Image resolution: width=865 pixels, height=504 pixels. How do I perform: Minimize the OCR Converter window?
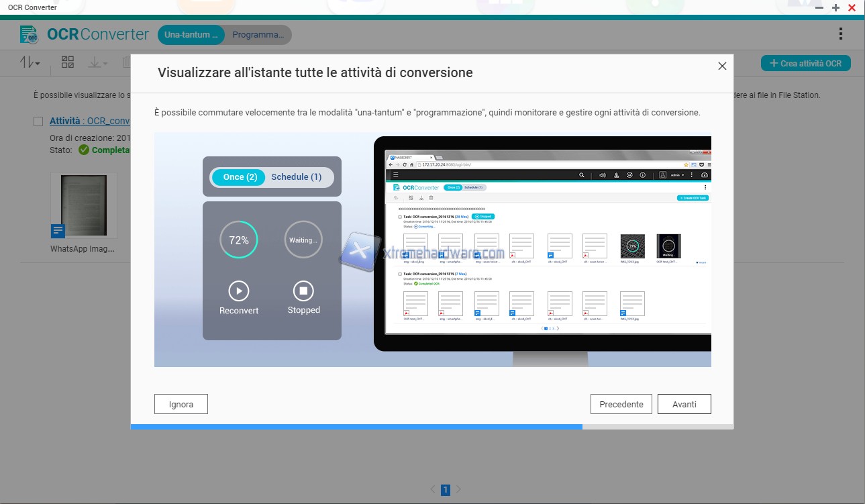pos(820,7)
